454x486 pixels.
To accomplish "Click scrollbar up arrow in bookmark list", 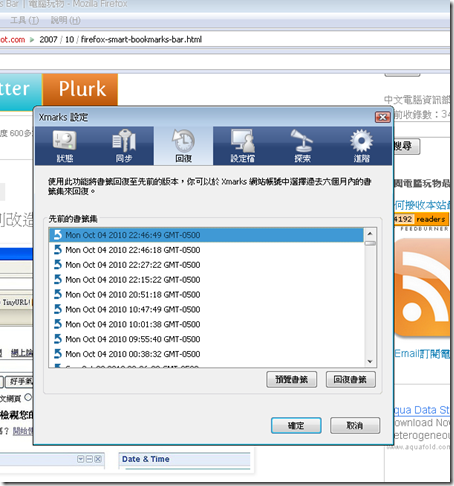I will tap(370, 234).
